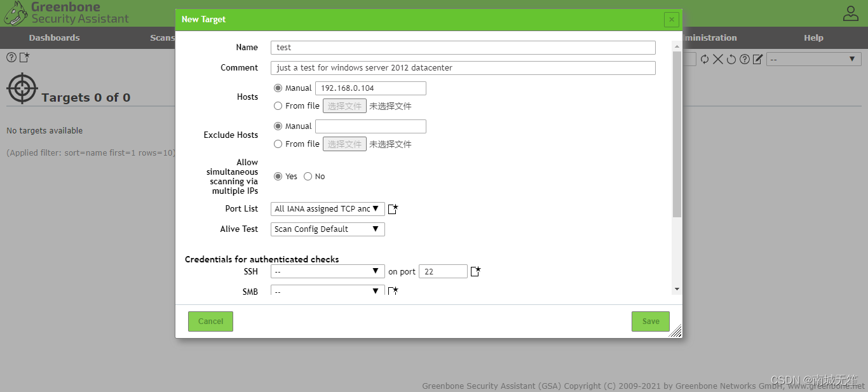Open the Alive Test dropdown
868x392 pixels.
click(x=328, y=229)
